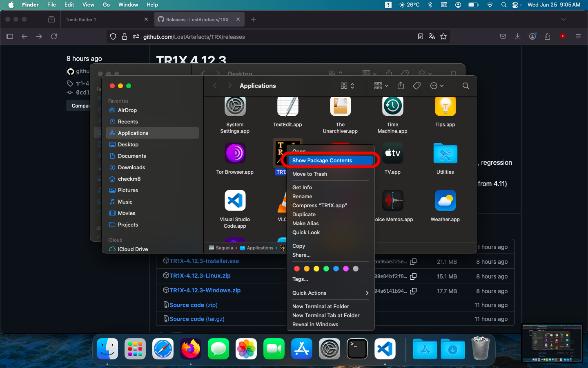Click Sequoia in the Finder path bar
The width and height of the screenshot is (588, 368).
(221, 248)
